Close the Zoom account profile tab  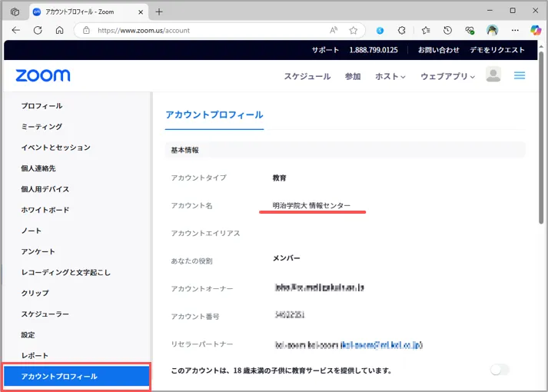tap(141, 12)
